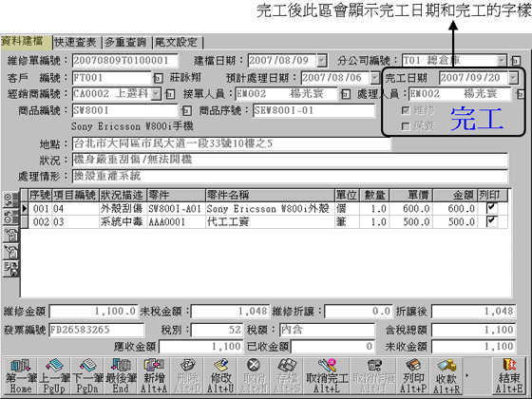Click the 刪除 (Alt+D) delete button
Viewport: 532px width, 399px height.
pos(187,376)
